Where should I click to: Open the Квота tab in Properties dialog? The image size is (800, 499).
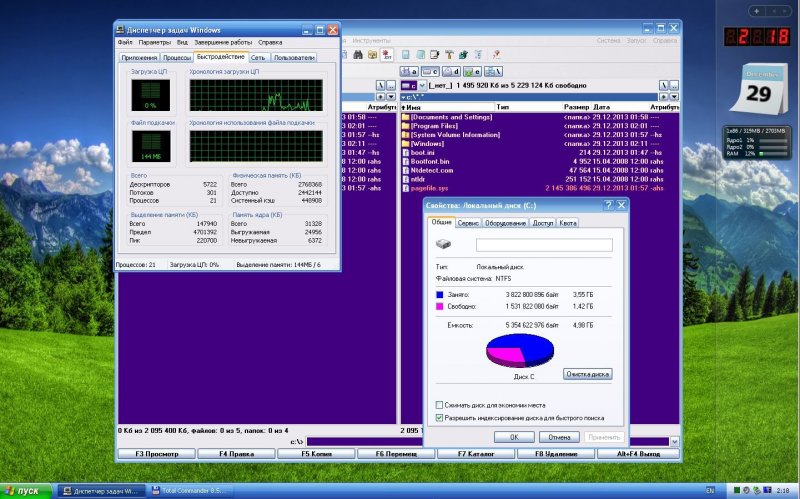(567, 223)
